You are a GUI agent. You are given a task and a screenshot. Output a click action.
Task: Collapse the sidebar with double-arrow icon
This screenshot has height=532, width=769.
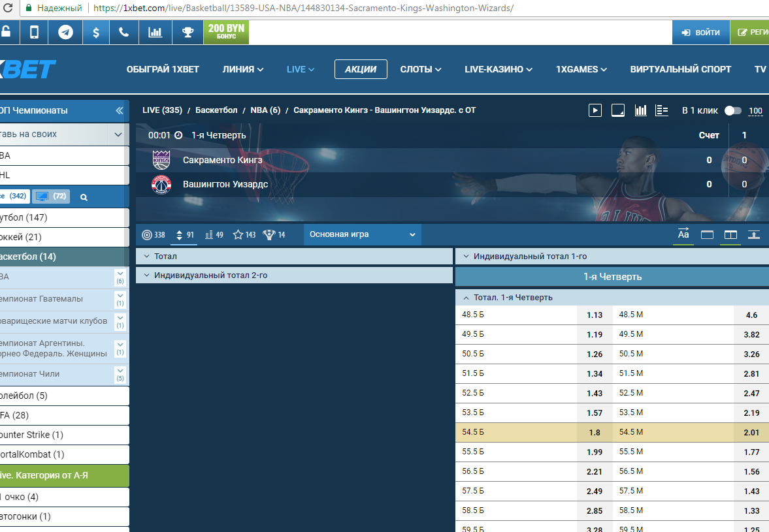119,111
